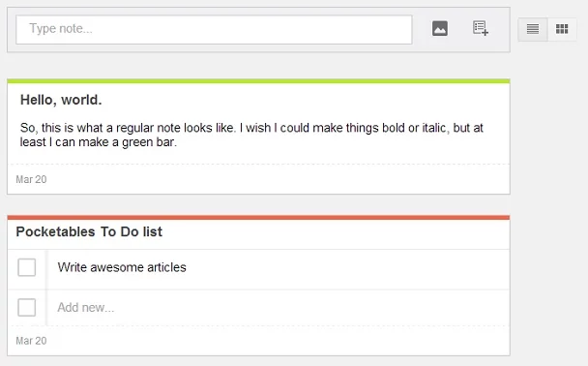Click Mar 20 date on Hello world note
Screen dimensions: 588x366
point(31,179)
